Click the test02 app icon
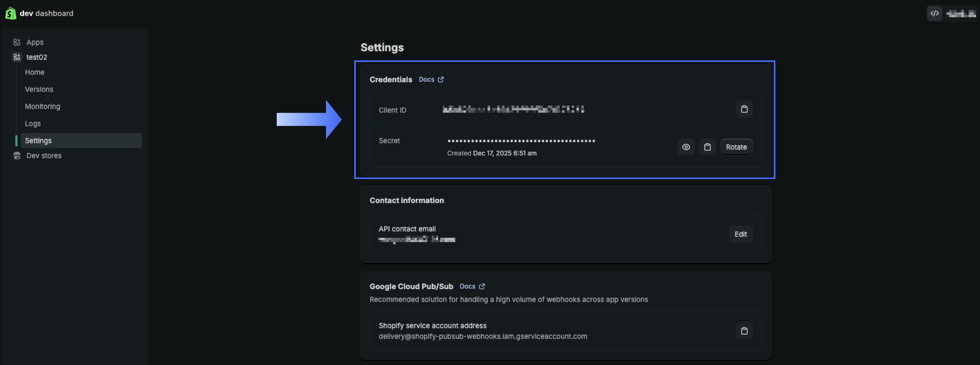Viewport: 980px width, 365px height. [x=17, y=57]
